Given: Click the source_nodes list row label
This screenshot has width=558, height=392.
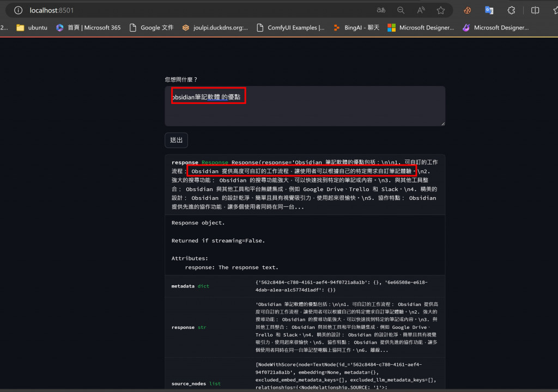Looking at the screenshot, I should pyautogui.click(x=196, y=383).
